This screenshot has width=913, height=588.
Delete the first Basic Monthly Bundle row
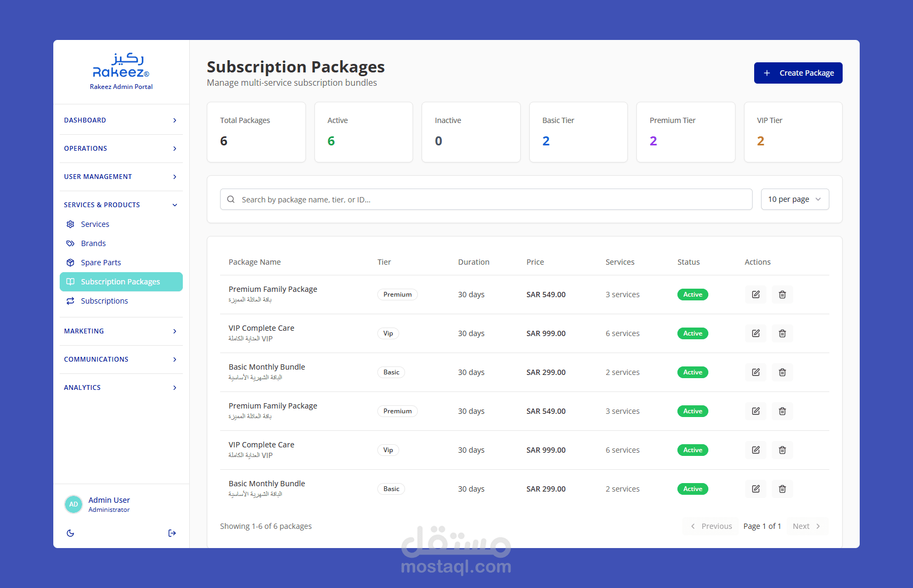pos(782,372)
